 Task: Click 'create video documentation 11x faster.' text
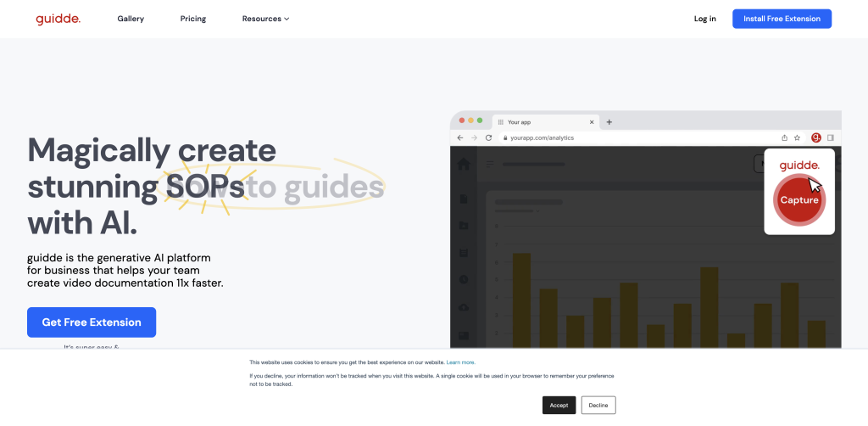pyautogui.click(x=125, y=283)
